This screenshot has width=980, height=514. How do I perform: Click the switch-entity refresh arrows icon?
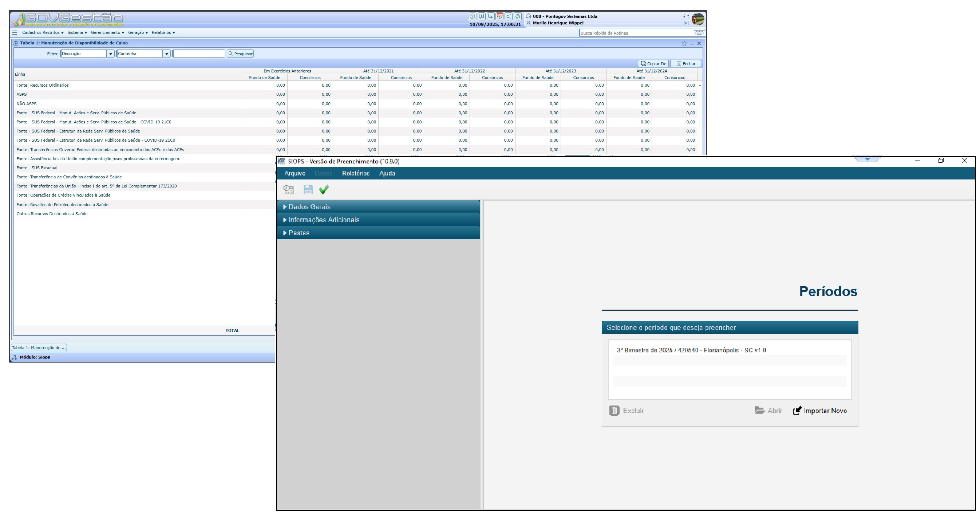pos(685,16)
